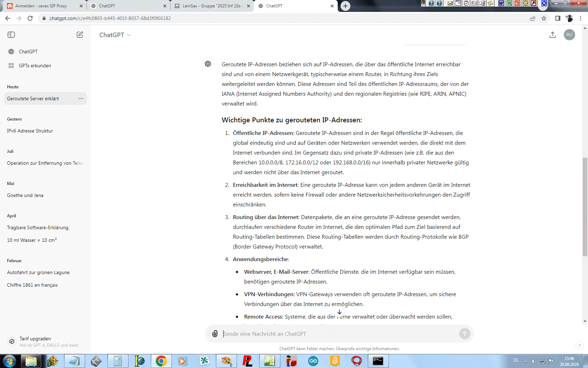Close the active ChatGPT tab
Screen dimensions: 588x368
tap(332, 6)
